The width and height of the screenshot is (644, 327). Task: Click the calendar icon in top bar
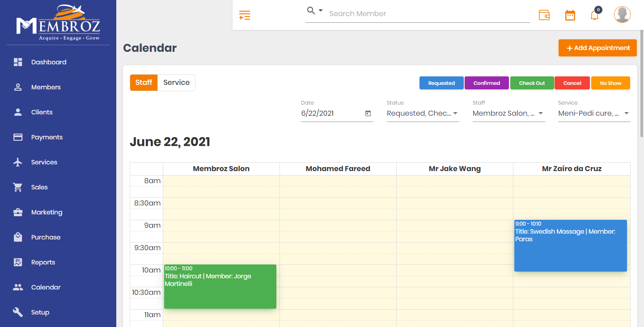570,15
